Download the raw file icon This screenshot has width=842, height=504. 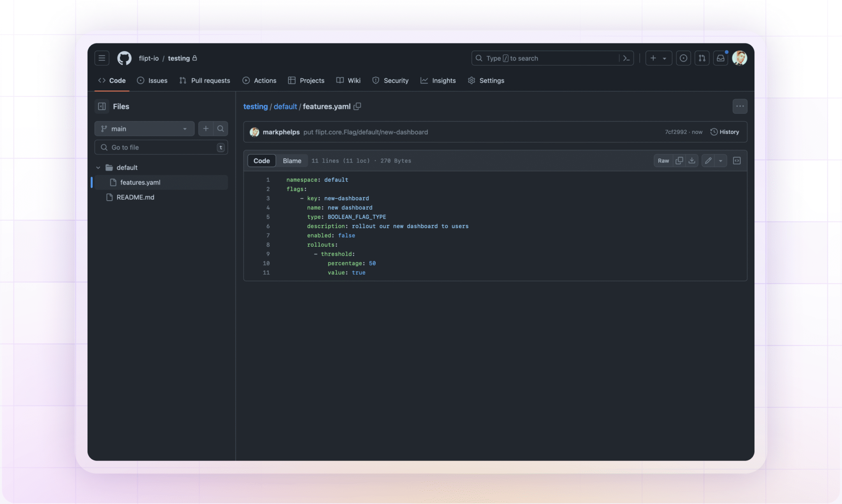692,161
